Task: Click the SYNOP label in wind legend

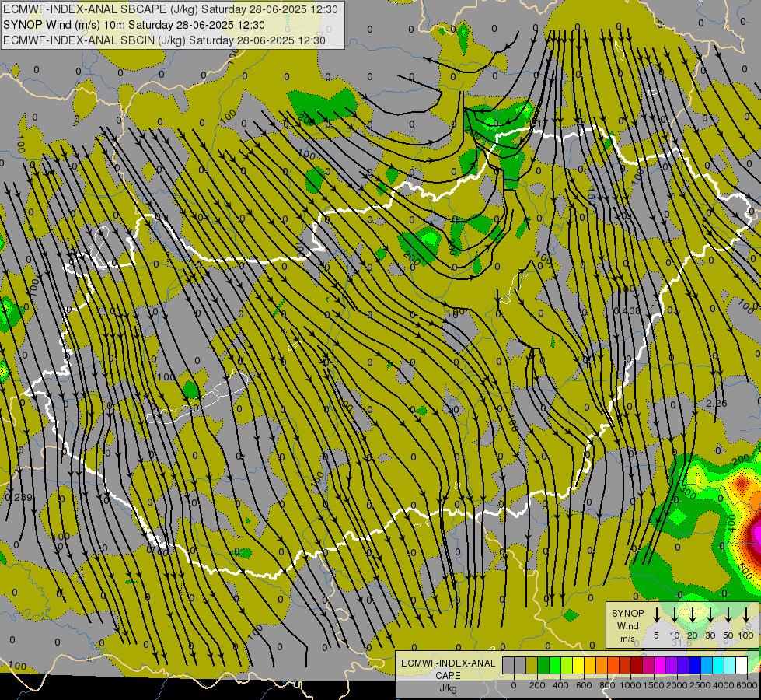Action: [627, 613]
